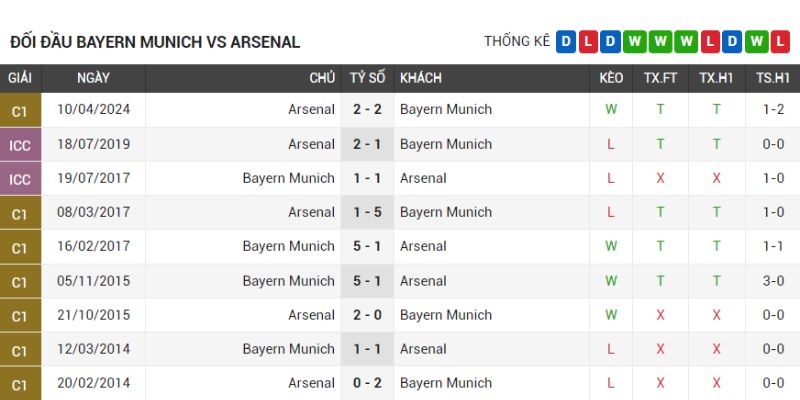Click the ICC badge for the 18/07/2019 match
The width and height of the screenshot is (800, 400).
20,145
